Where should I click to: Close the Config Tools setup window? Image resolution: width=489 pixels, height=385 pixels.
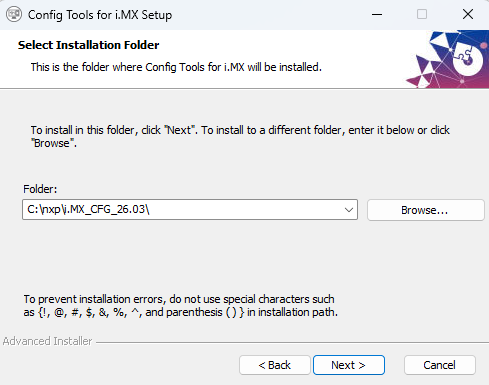point(468,14)
